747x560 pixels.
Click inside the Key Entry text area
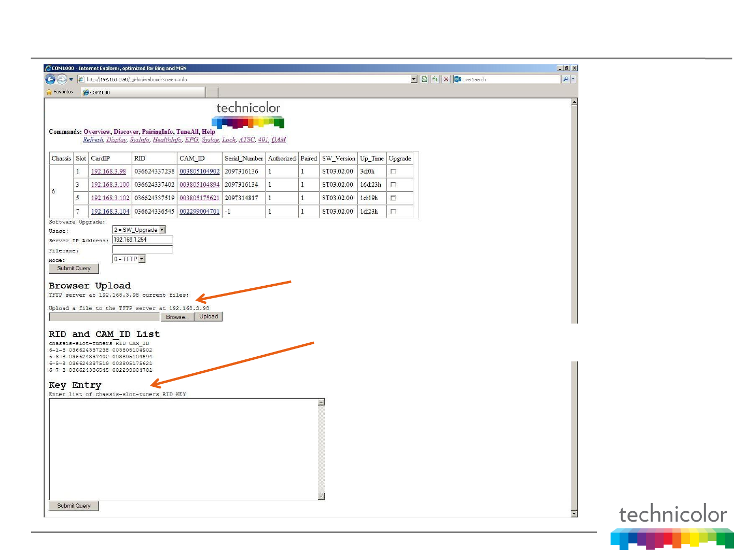[183, 449]
